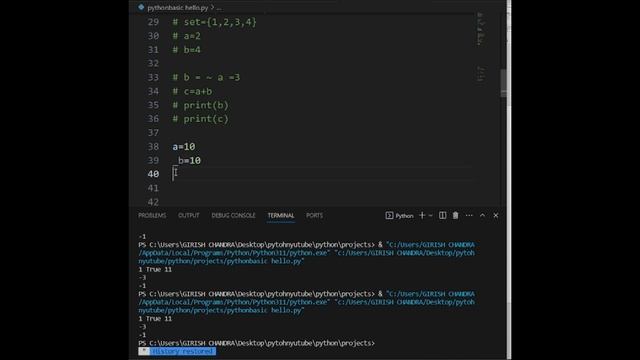Click the last '1 True 11' terminal output
The image size is (640, 360).
155,319
